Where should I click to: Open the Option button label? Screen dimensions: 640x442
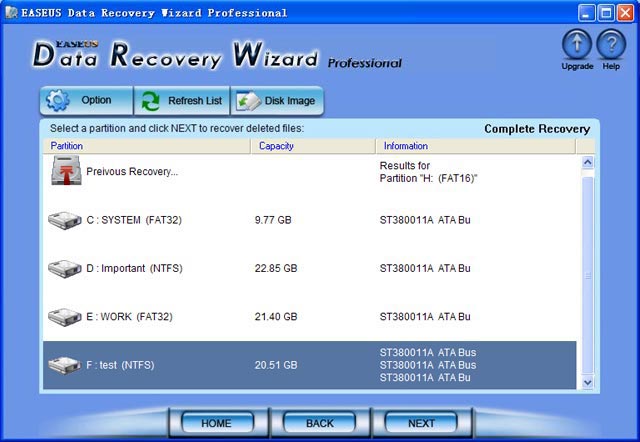point(96,100)
